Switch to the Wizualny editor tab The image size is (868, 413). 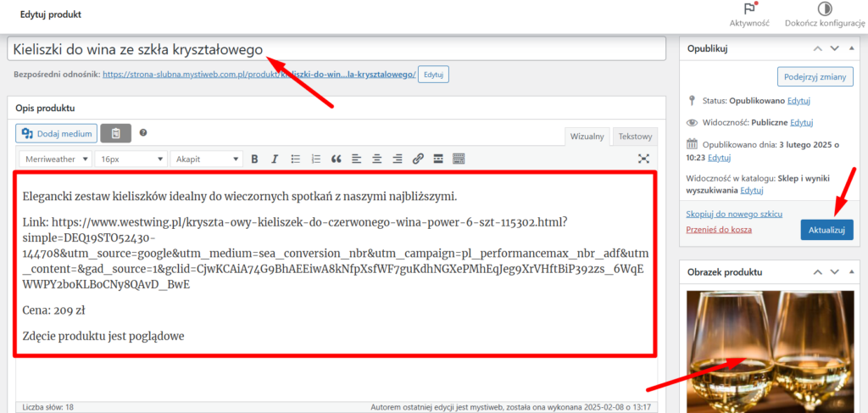click(x=587, y=137)
